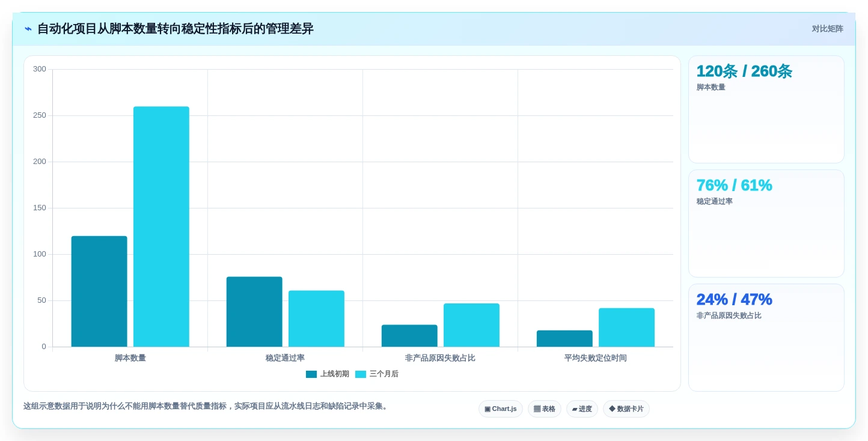Click the 100 y-axis tick label
The height and width of the screenshot is (441, 868).
point(40,254)
